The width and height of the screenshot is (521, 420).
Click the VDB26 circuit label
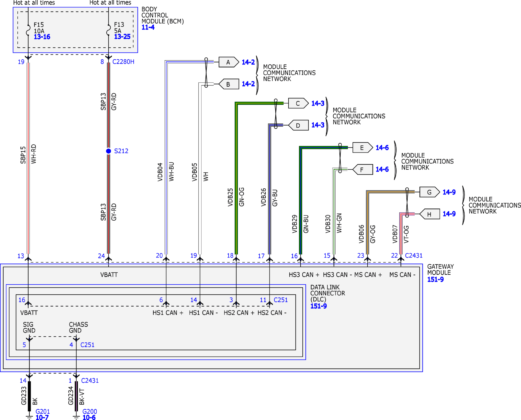tap(263, 197)
